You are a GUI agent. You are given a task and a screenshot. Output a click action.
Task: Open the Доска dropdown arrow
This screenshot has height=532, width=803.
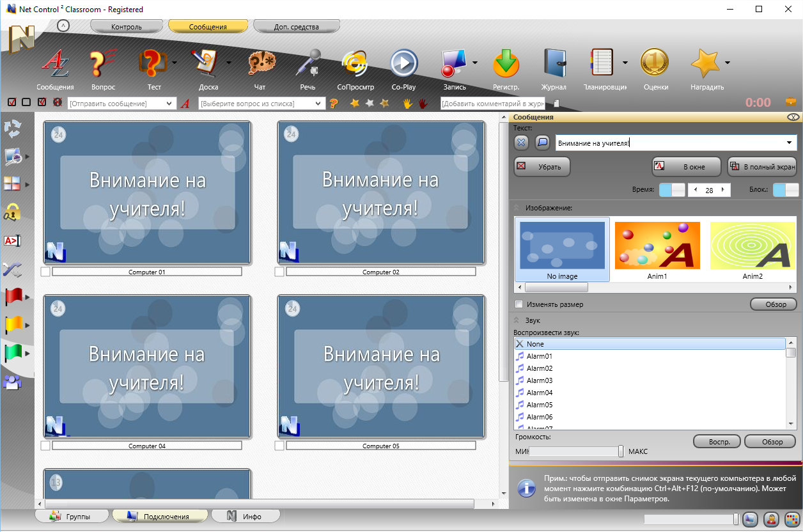point(228,63)
